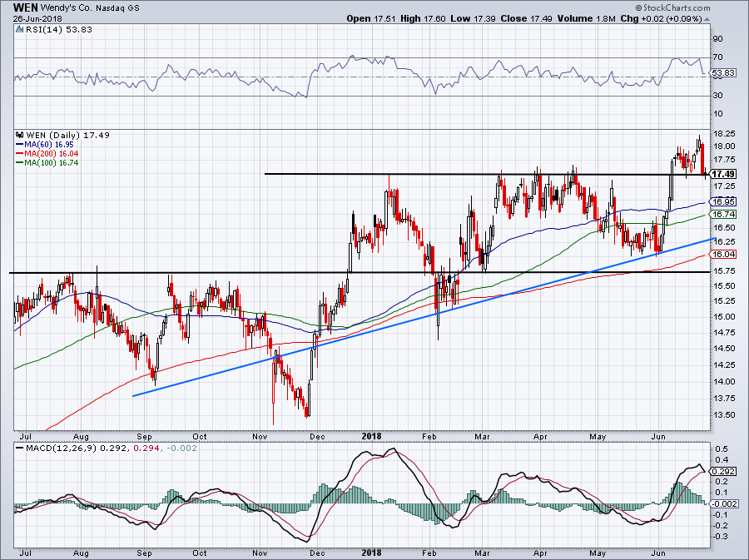The image size is (749, 560).
Task: Click the "Wendy's Co. Nasdaq GS" company name
Action: [90, 8]
